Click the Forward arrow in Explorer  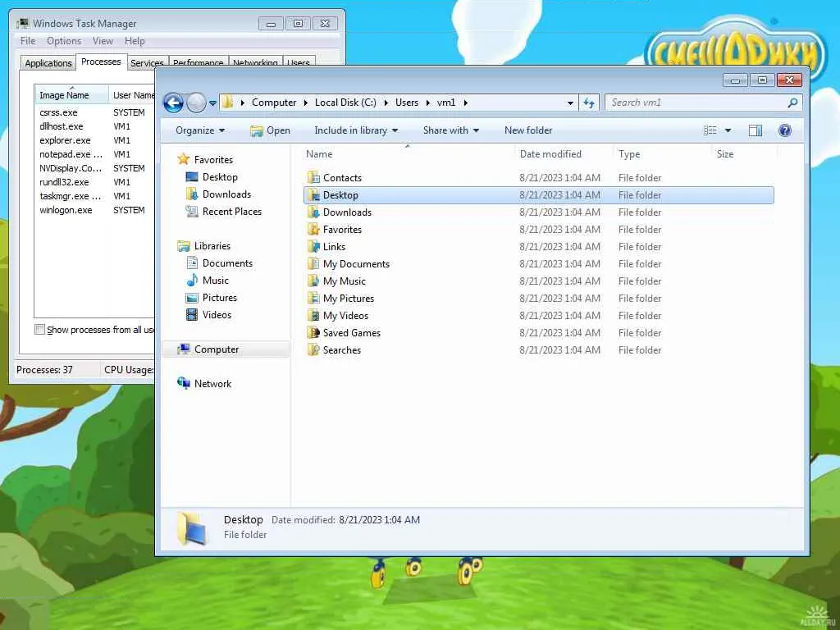196,103
